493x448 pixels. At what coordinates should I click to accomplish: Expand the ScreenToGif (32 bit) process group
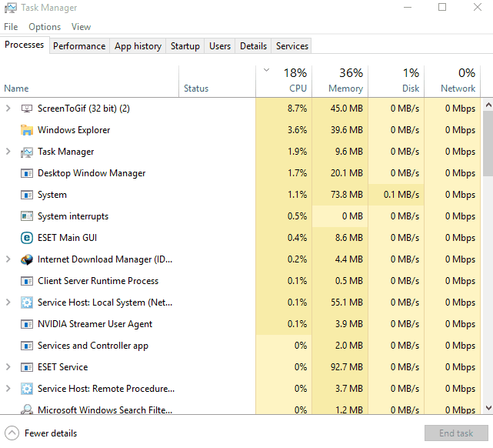pyautogui.click(x=8, y=109)
